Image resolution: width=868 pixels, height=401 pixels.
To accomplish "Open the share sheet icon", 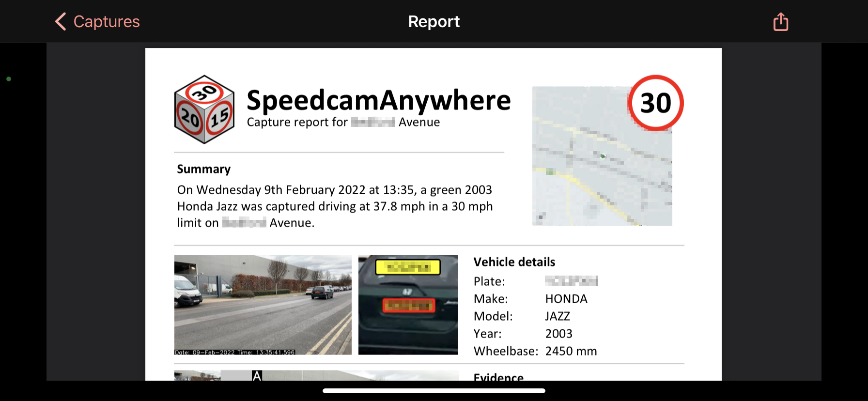I will [x=780, y=22].
